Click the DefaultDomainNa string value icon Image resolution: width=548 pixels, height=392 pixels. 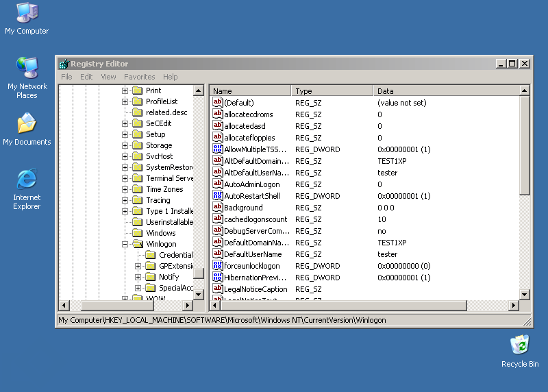click(217, 243)
